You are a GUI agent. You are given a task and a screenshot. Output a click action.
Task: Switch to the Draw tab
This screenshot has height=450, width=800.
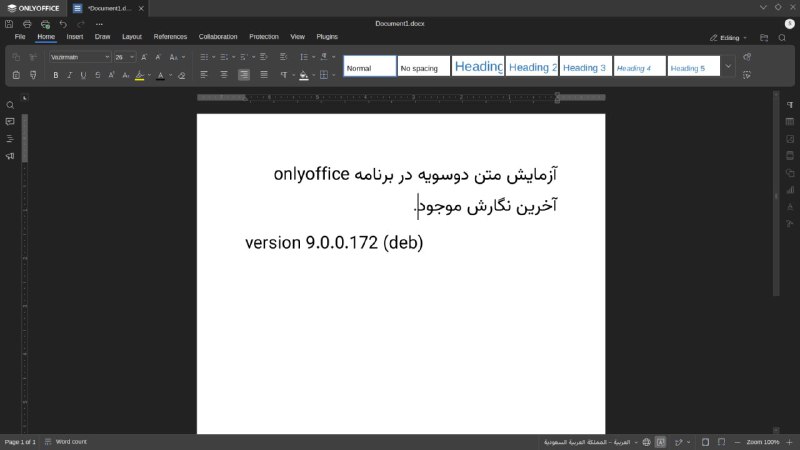[x=102, y=37]
